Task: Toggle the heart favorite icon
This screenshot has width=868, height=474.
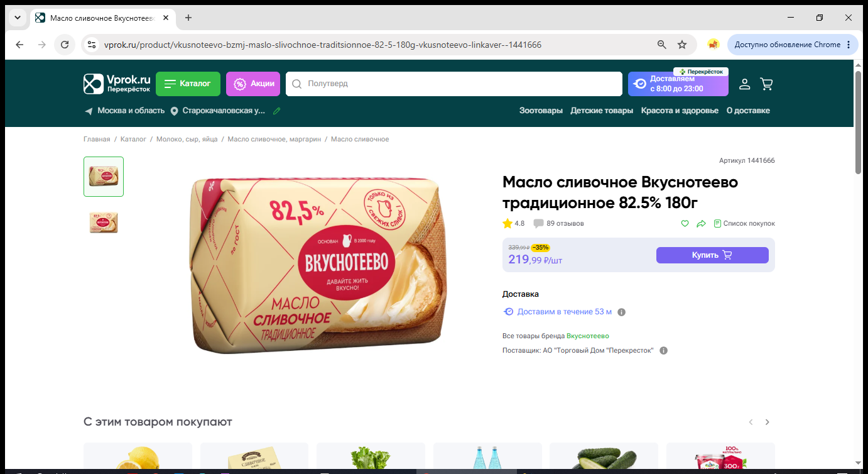Action: 685,223
